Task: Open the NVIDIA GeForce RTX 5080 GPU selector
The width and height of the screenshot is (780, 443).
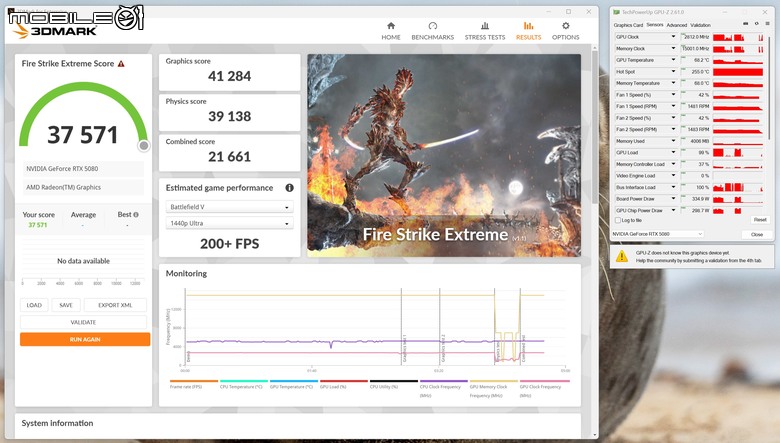Action: click(657, 234)
